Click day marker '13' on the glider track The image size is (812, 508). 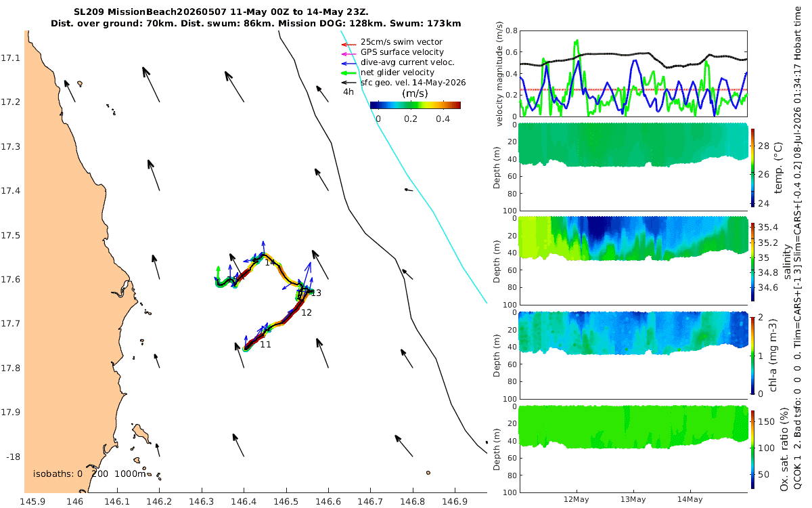(x=316, y=293)
